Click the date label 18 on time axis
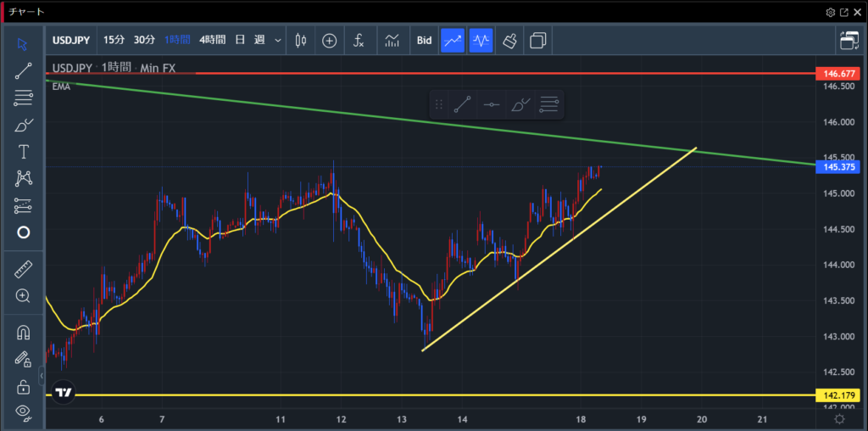Screen dimensions: 868x431 point(581,419)
